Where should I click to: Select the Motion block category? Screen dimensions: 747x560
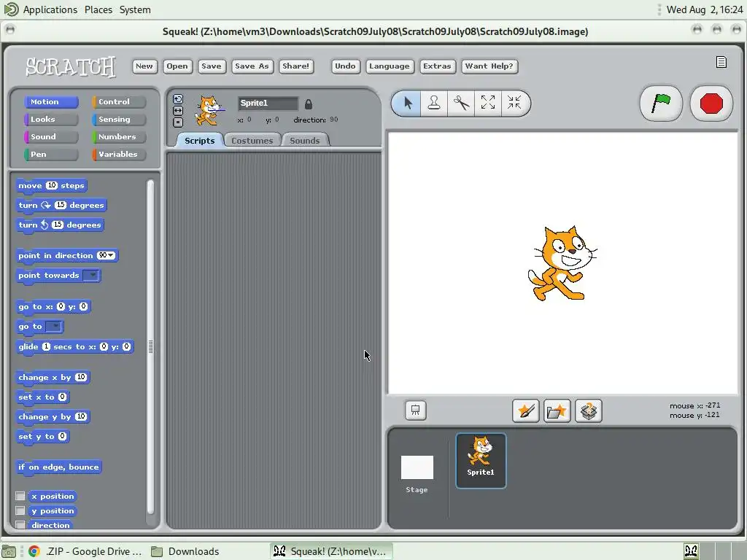tap(51, 102)
